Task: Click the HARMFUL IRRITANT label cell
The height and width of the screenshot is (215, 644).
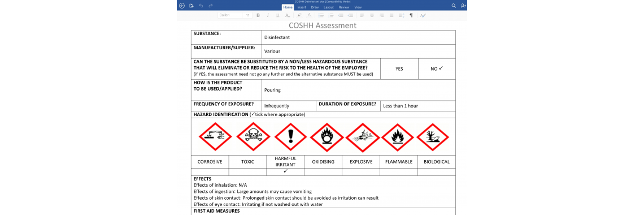Action: pos(285,162)
